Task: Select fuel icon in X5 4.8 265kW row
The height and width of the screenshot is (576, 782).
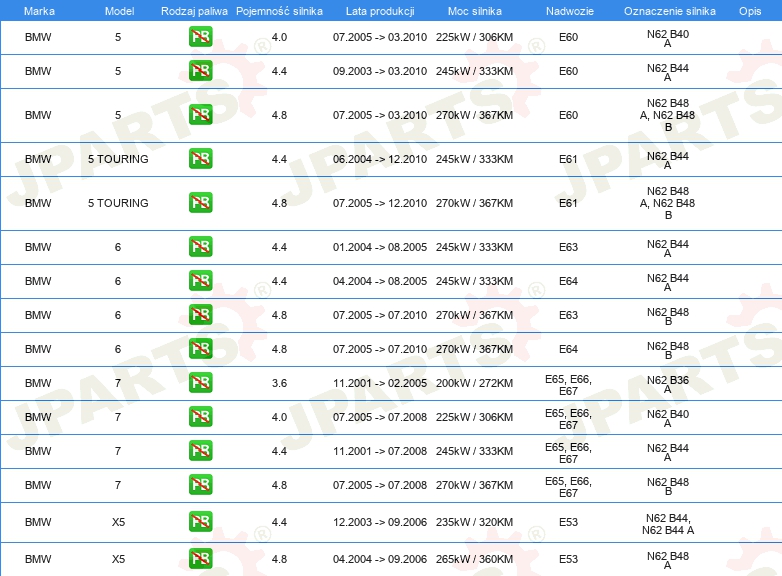Action: [200, 559]
